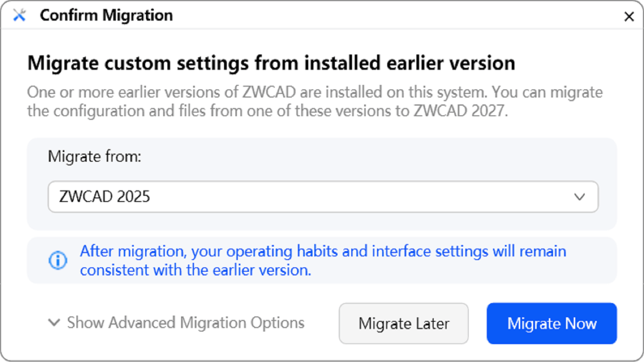Choose Migrate Later
Viewport: 644px width, 362px height.
click(x=404, y=323)
